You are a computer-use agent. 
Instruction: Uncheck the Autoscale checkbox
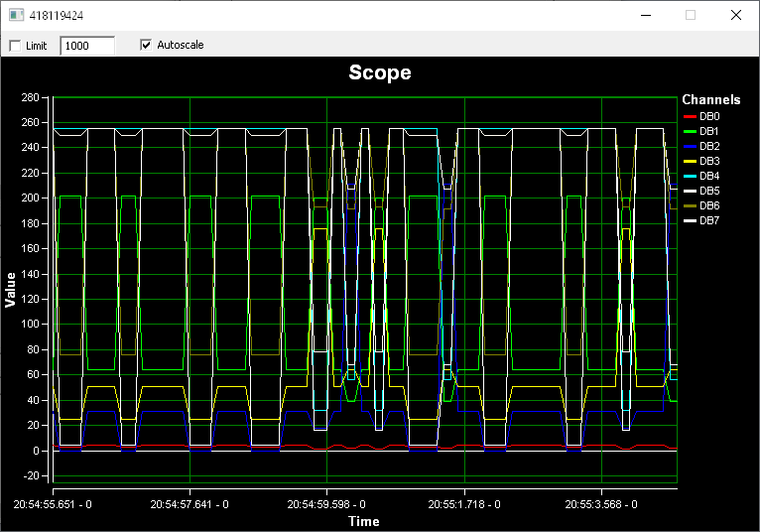point(146,45)
